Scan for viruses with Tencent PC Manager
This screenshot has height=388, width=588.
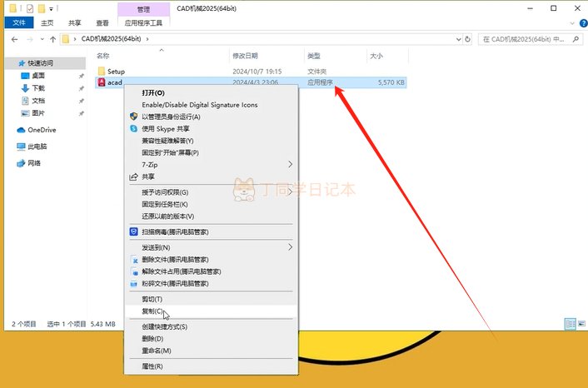click(211, 232)
